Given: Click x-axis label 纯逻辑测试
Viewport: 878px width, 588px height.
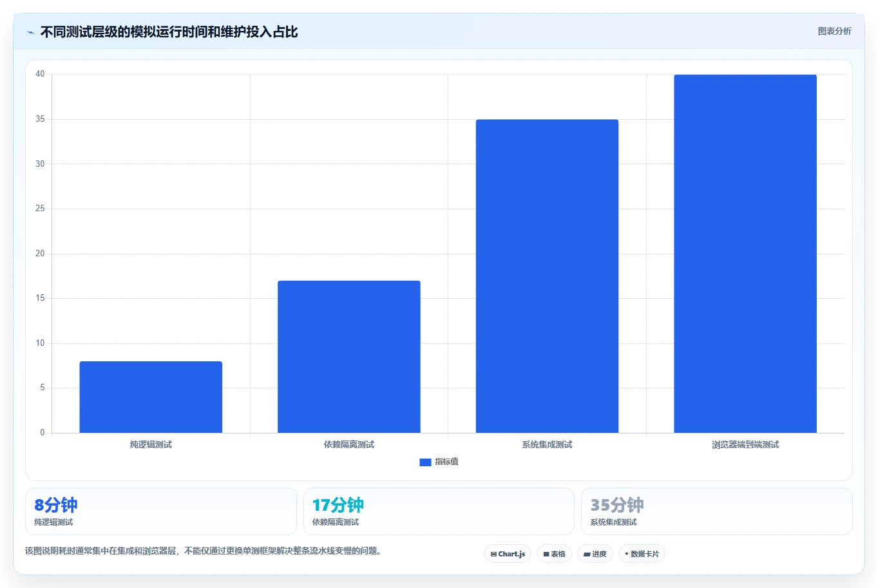Looking at the screenshot, I should click(151, 445).
